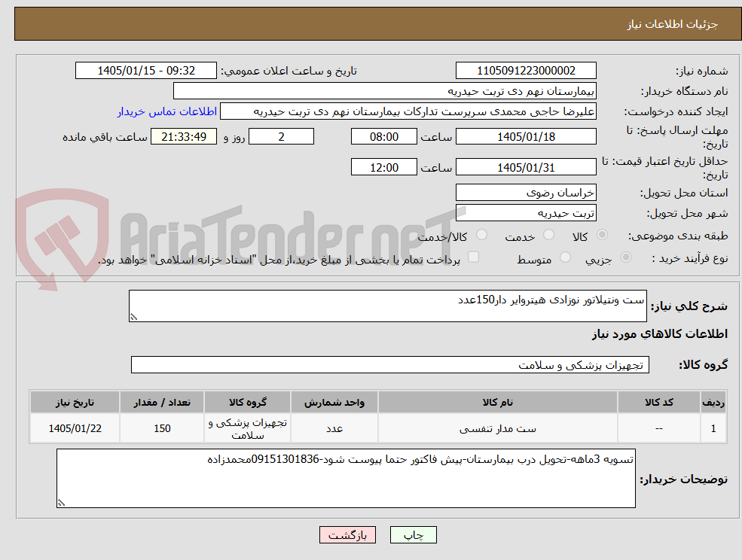
Task: Click the table cell تجهیزات پزشکی و سلامت
Action: click(x=248, y=428)
